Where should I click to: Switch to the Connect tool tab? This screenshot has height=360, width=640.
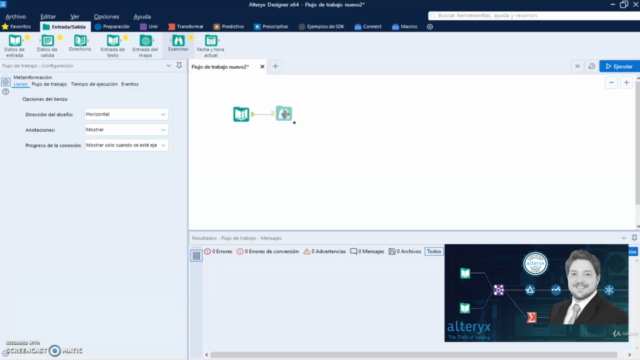[368, 27]
